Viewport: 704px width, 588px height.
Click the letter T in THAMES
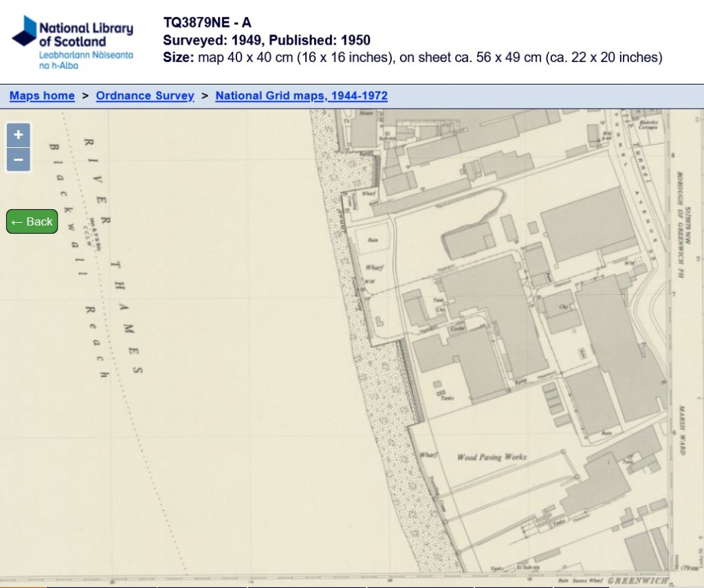116,264
